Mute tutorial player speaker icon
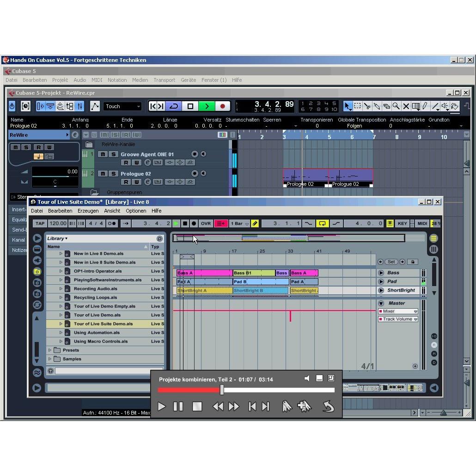The image size is (476, 476). [307, 378]
